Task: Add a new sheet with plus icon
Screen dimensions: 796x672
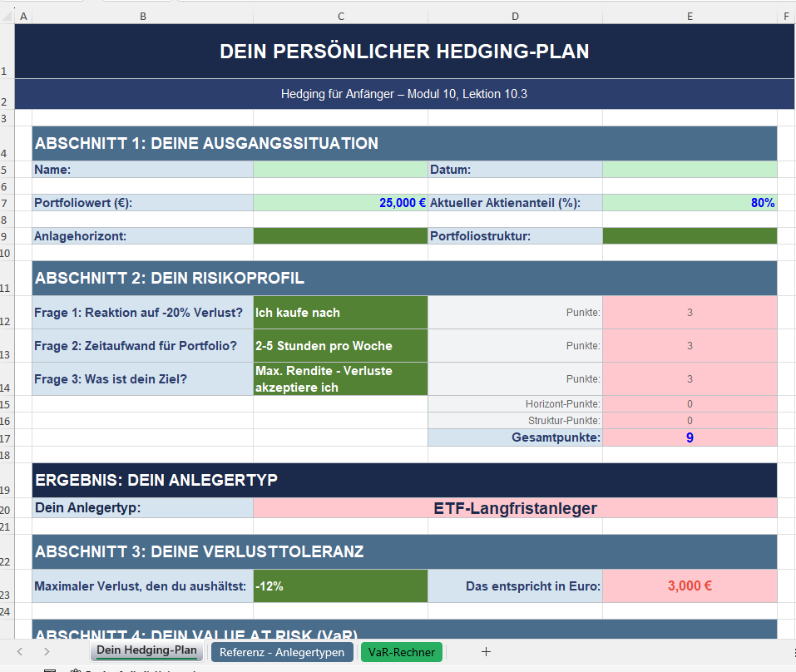Action: 486,652
